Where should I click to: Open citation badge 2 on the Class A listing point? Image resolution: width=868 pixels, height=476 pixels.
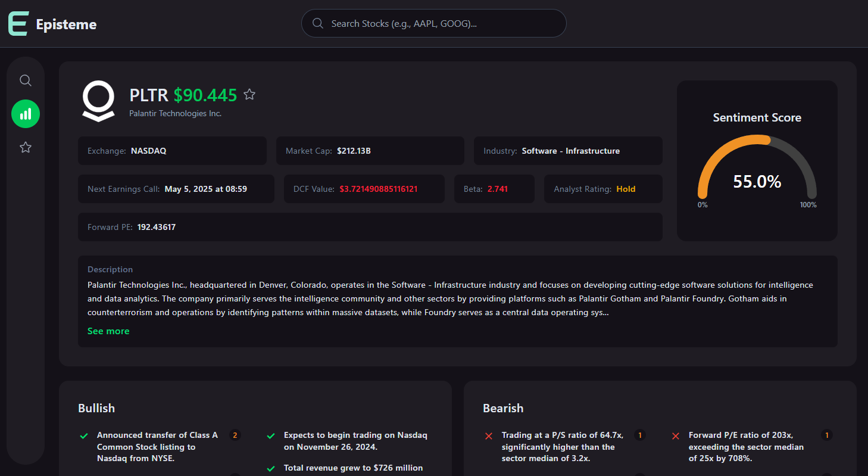[x=235, y=435]
